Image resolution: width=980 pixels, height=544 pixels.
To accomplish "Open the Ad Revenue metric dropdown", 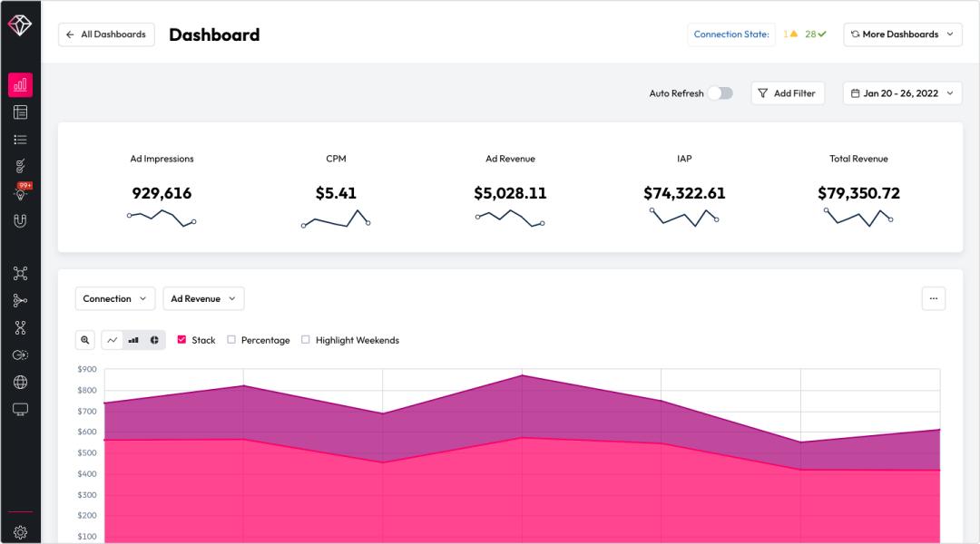I will click(x=203, y=298).
